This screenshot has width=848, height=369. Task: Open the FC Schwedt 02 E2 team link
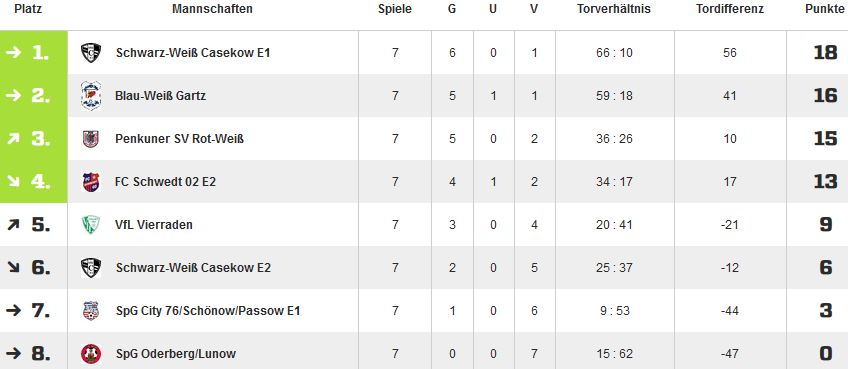point(165,182)
